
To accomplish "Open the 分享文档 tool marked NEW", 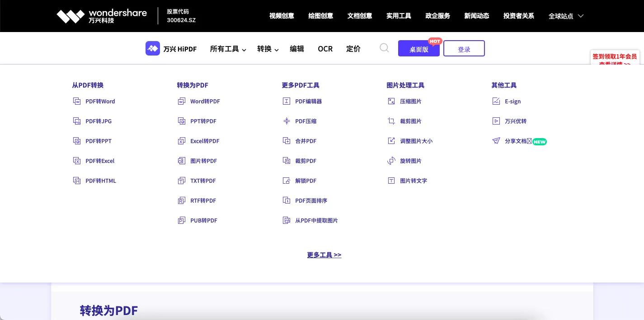I will click(515, 141).
